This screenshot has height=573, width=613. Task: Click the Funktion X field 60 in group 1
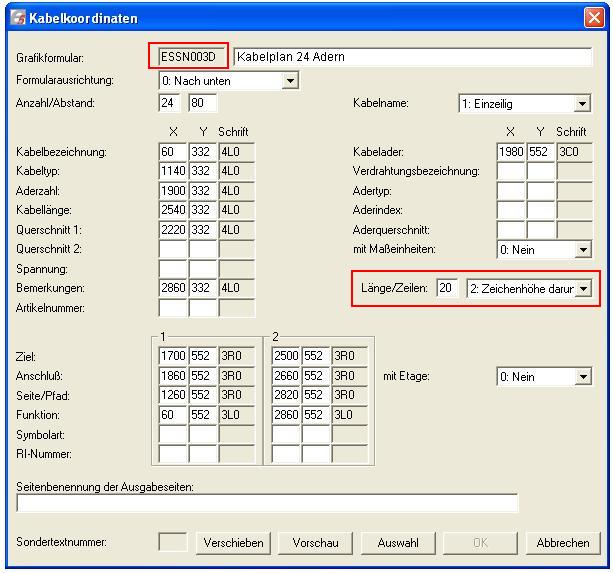[173, 415]
